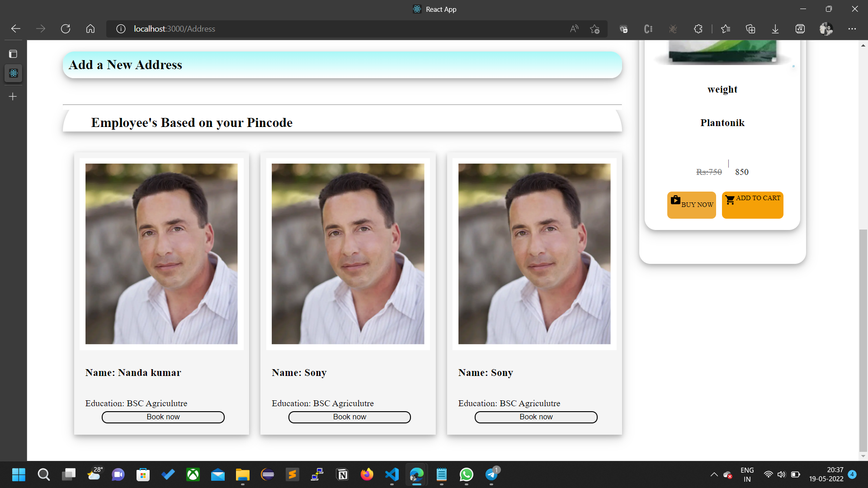Book now for Nanda kumar
Image resolution: width=868 pixels, height=488 pixels.
163,417
